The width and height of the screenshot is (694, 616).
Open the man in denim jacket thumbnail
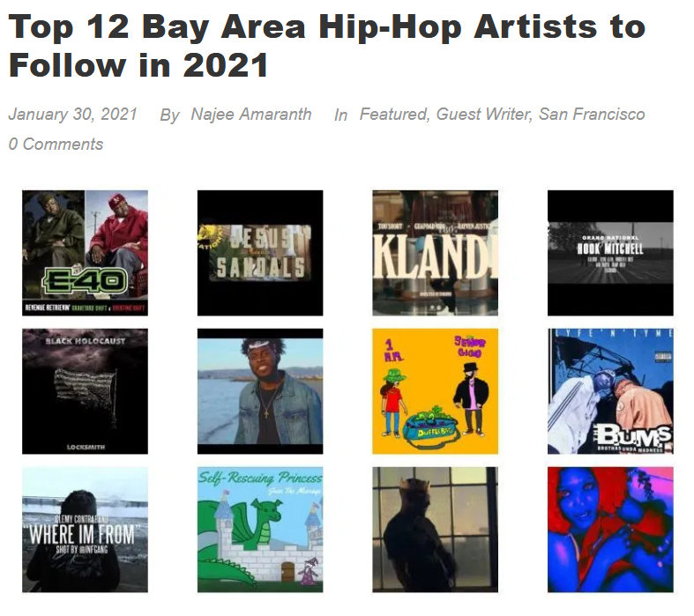coord(260,391)
